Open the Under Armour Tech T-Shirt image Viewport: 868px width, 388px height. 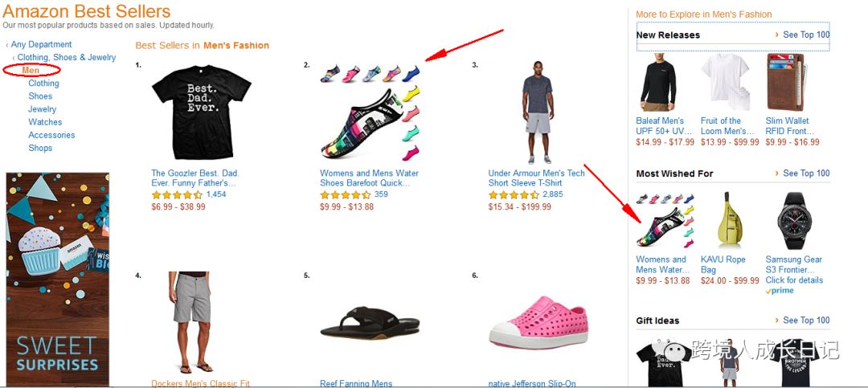[x=538, y=112]
